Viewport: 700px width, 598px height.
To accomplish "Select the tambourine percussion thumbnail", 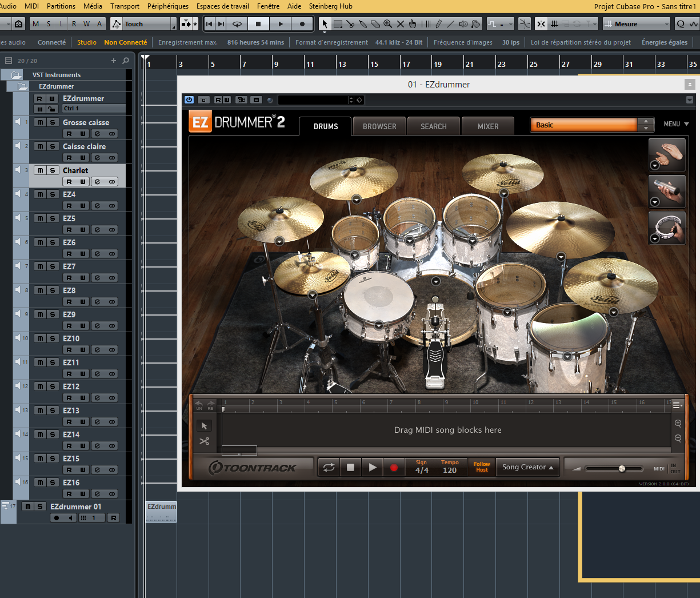I will point(667,228).
